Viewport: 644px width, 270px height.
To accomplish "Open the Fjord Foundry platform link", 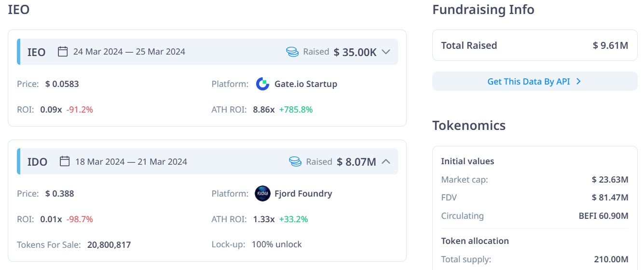I will (x=303, y=194).
